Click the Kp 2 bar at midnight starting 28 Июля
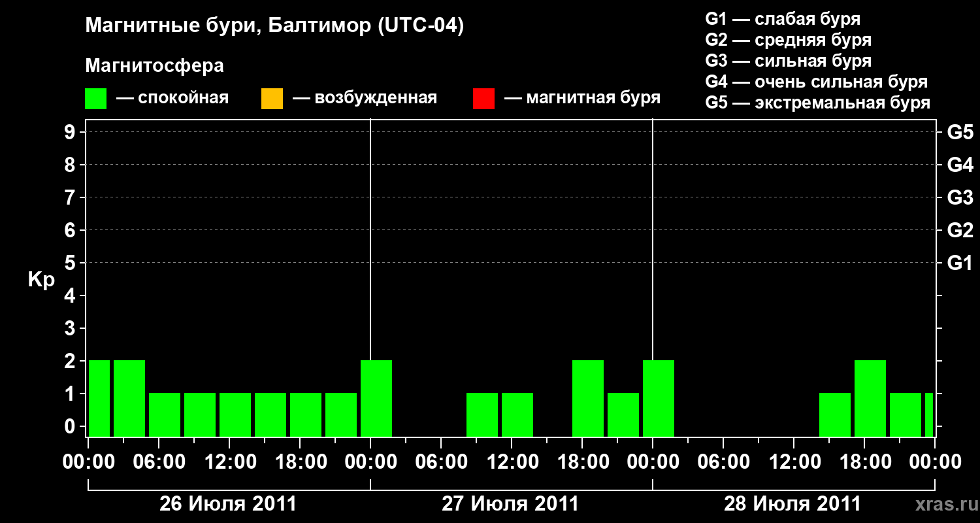 [x=659, y=398]
